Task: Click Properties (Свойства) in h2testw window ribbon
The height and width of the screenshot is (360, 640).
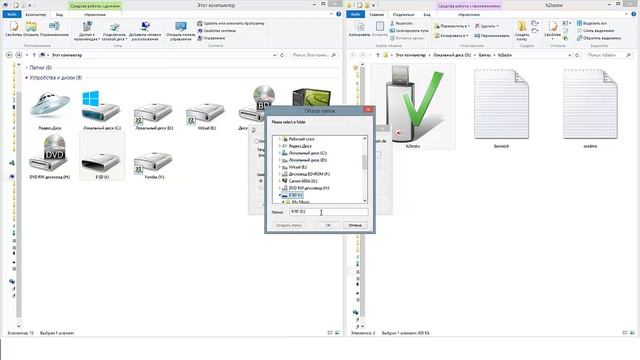Action: [x=553, y=29]
